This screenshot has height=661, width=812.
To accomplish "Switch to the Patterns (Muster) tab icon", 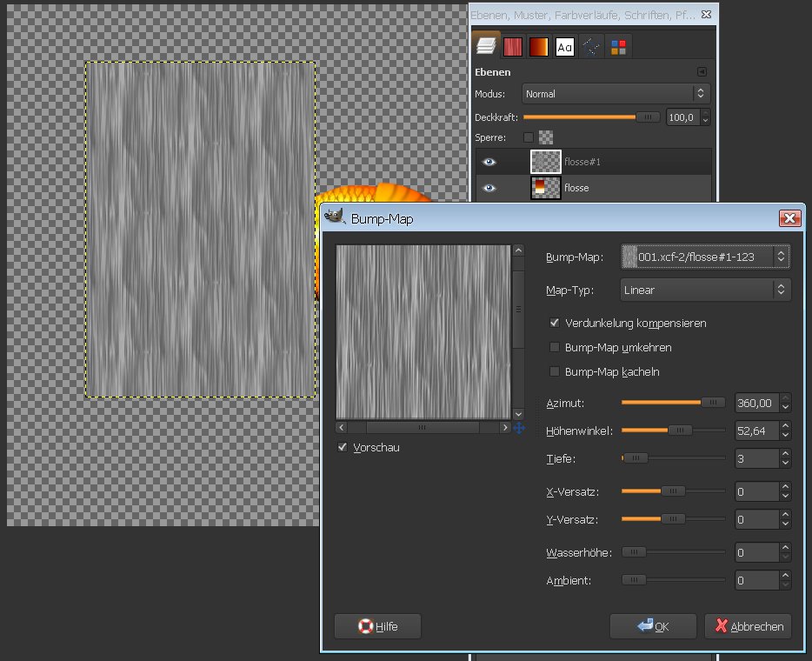I will pos(513,47).
